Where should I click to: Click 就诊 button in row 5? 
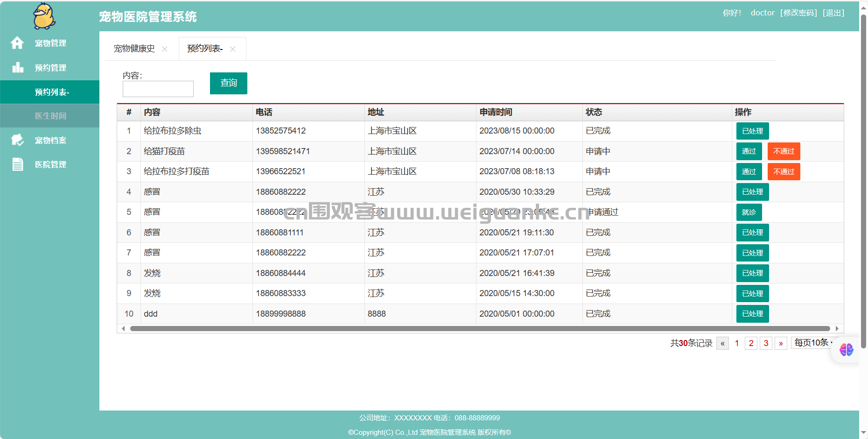tap(749, 212)
